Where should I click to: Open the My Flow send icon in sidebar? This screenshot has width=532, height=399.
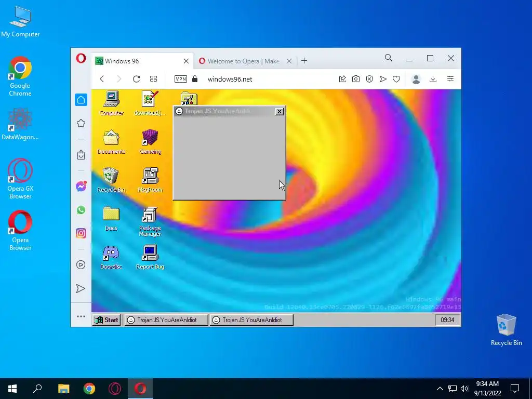[81, 288]
